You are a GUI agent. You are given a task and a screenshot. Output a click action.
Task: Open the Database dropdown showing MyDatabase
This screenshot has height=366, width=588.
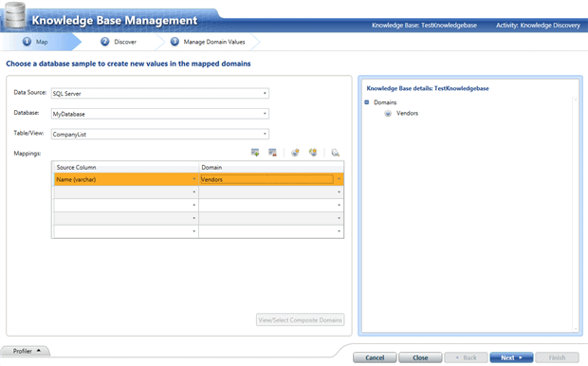(x=265, y=114)
